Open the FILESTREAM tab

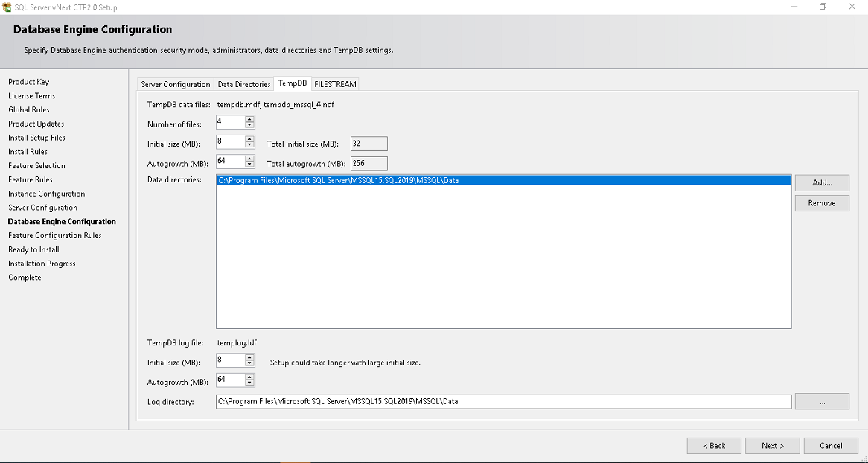(x=336, y=84)
